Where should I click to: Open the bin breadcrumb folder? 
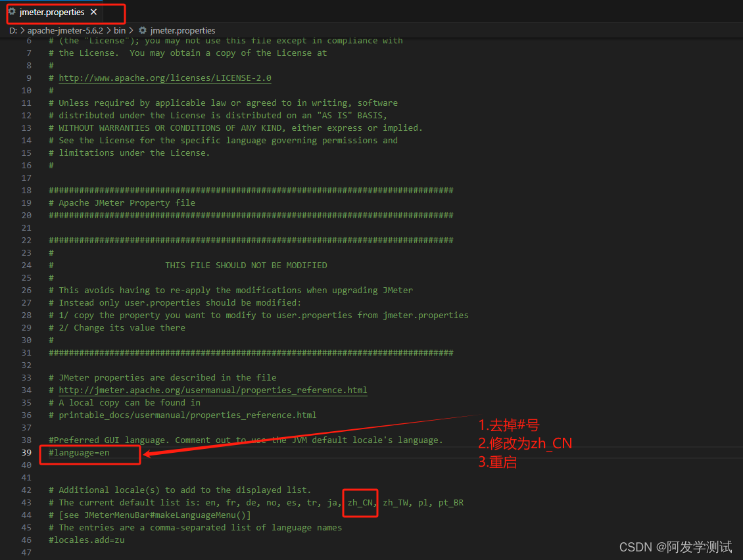point(120,30)
